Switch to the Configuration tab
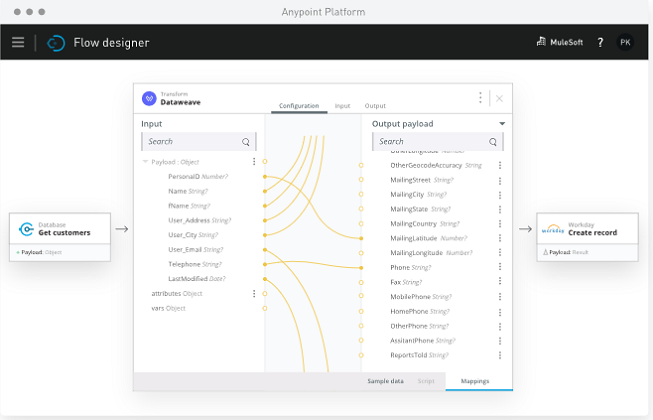653x420 pixels. 299,106
